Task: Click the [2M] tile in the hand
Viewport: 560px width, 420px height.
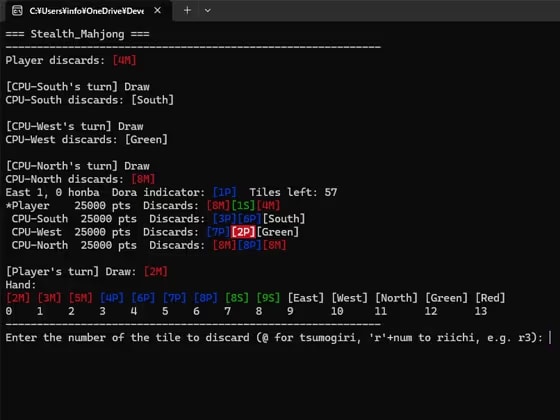Action: tap(18, 298)
